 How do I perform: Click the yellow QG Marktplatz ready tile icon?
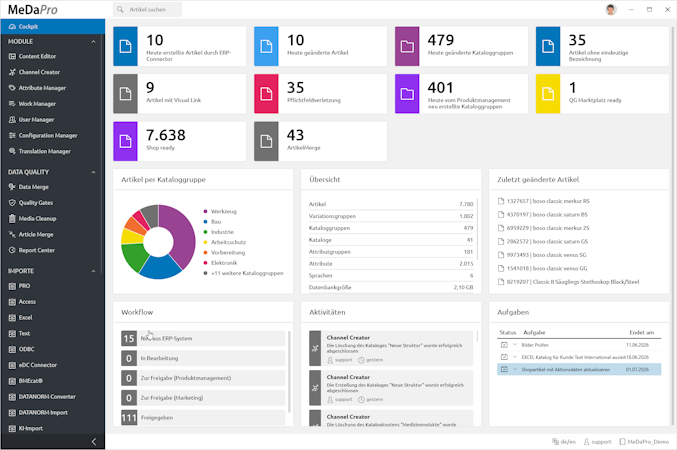click(548, 94)
